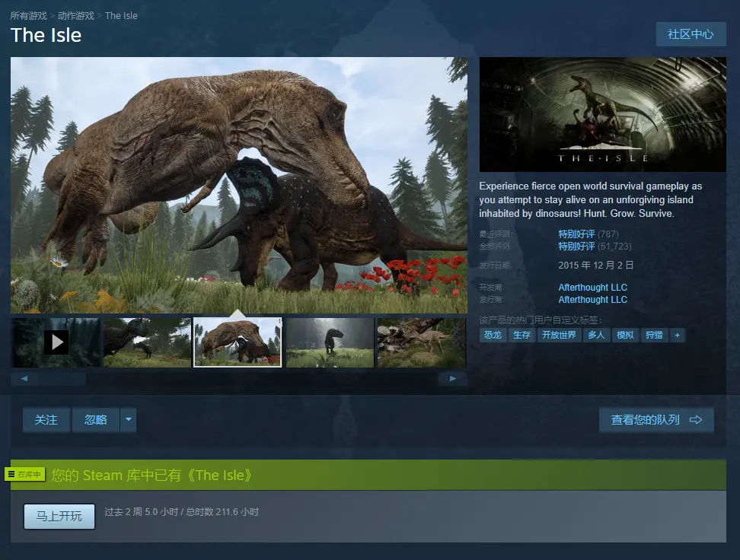Open the ignore options dropdown arrow

[129, 419]
